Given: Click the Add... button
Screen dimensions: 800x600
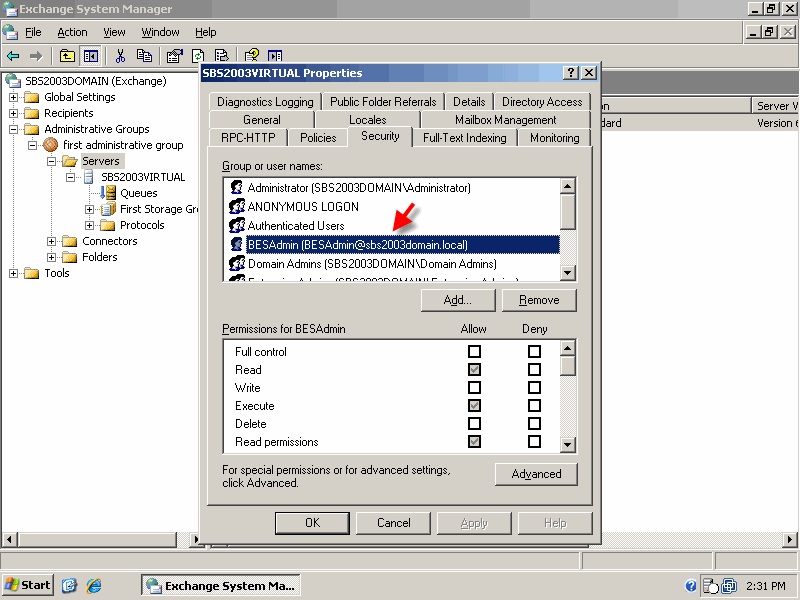Looking at the screenshot, I should [x=458, y=300].
